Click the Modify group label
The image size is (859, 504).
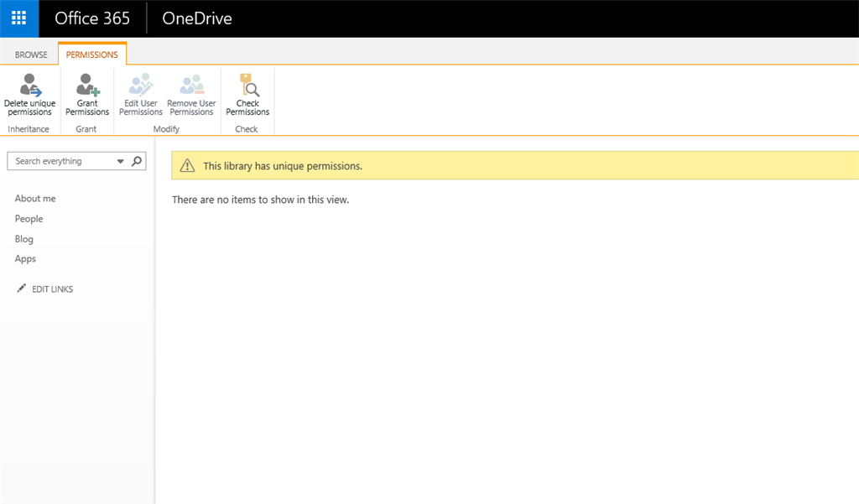167,129
